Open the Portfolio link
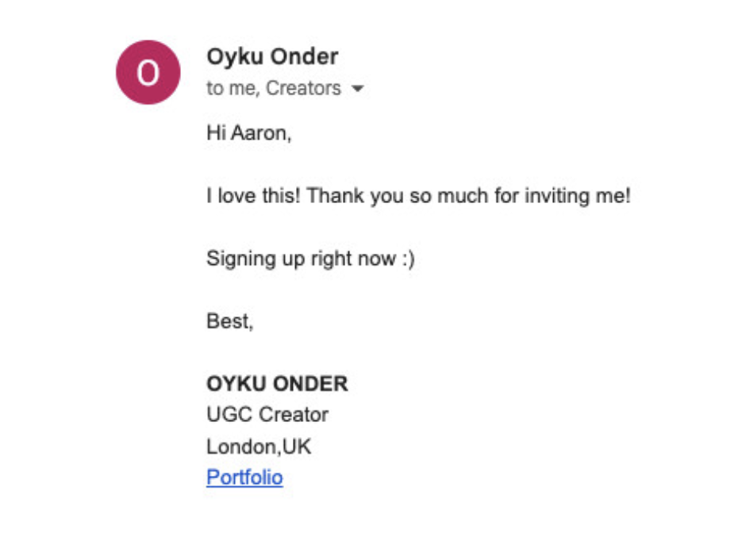 244,477
